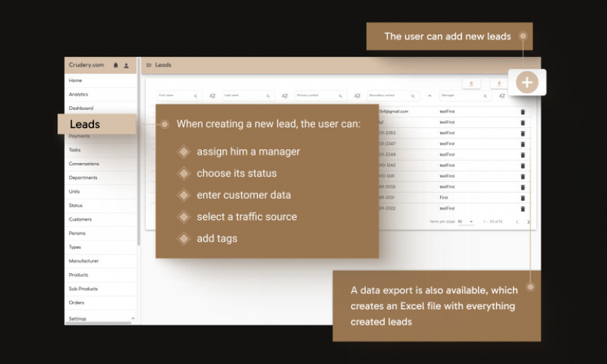Image resolution: width=607 pixels, height=364 pixels.
Task: Open Params in the sidebar
Action: click(x=101, y=233)
